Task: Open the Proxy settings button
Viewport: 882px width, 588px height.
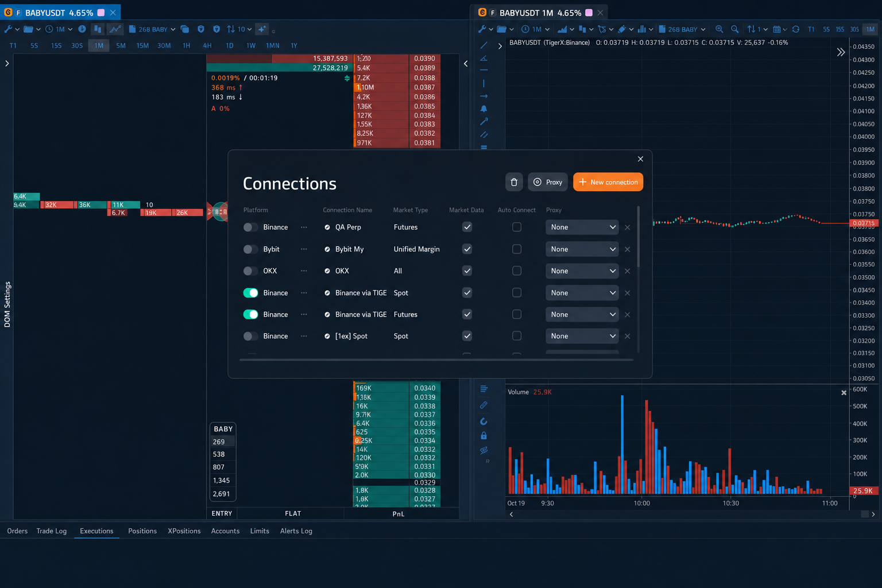Action: [x=548, y=182]
